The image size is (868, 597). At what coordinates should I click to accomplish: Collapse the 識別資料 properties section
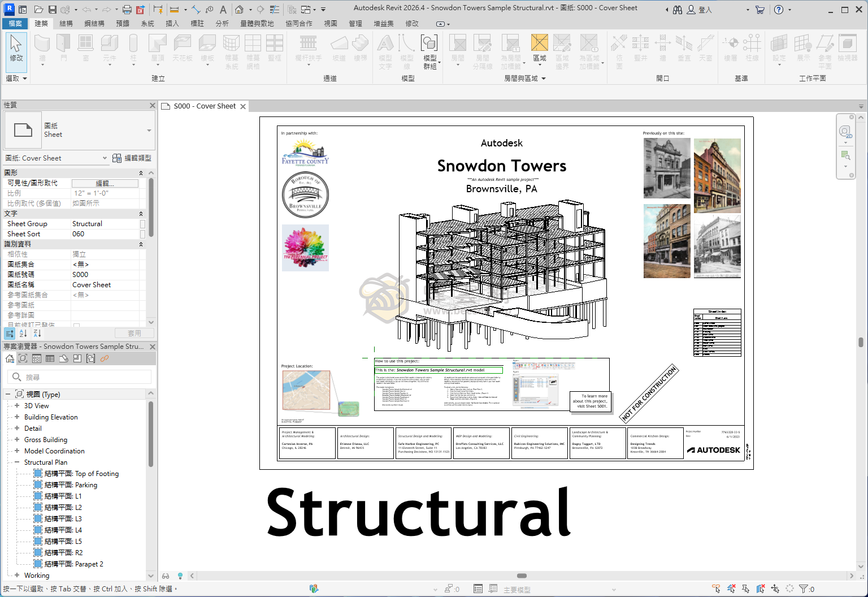(x=141, y=244)
